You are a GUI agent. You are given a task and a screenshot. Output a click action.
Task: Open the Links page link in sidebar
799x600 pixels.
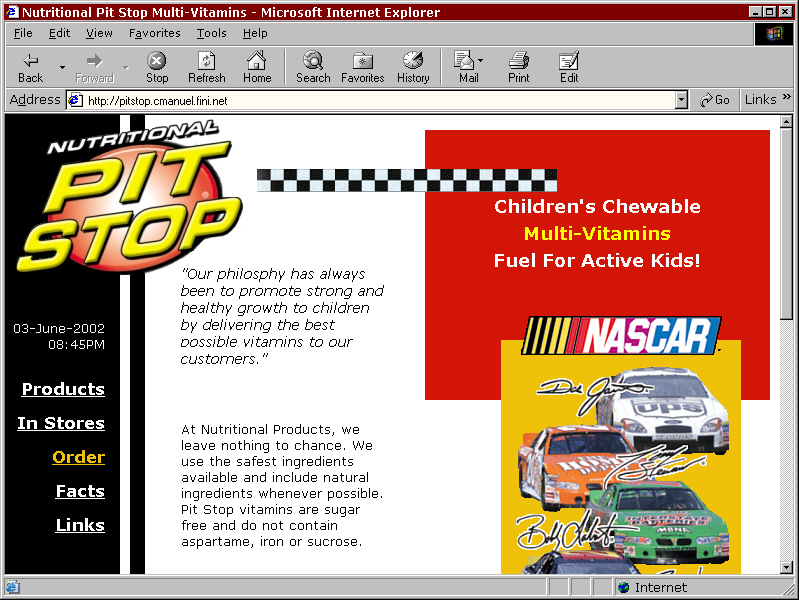[x=80, y=525]
